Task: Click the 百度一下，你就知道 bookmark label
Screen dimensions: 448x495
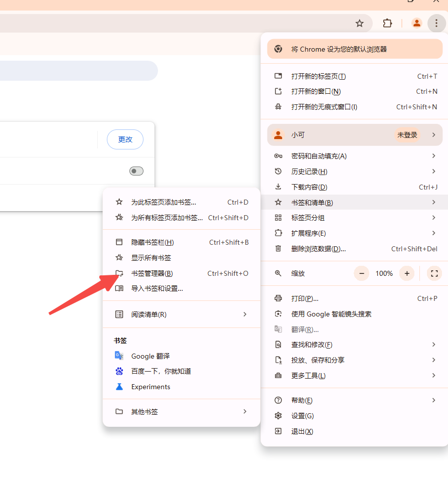Action: click(161, 371)
